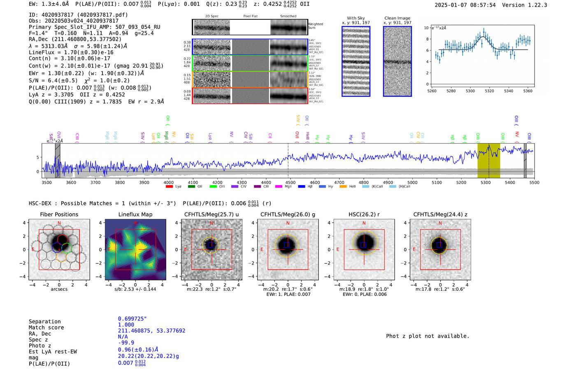
Task: Open the Lineflux Map panel
Action: (135, 249)
